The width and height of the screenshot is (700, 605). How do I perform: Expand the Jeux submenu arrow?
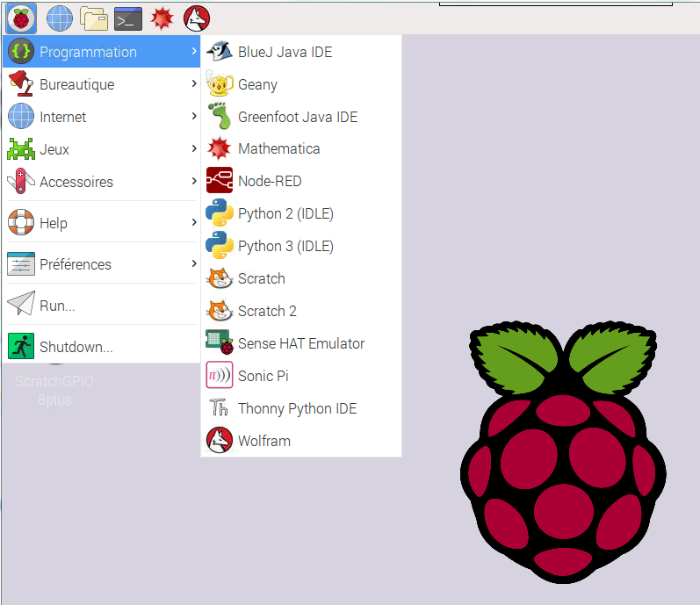pos(194,148)
